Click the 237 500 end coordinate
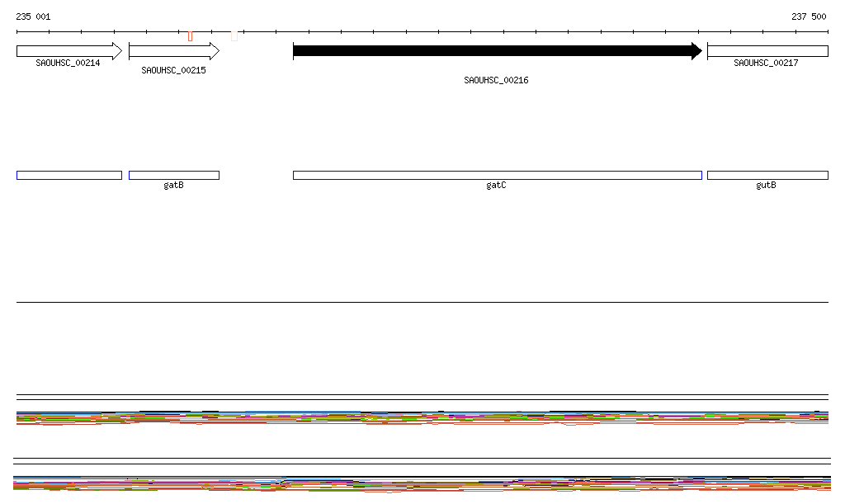The height and width of the screenshot is (504, 845). (809, 16)
